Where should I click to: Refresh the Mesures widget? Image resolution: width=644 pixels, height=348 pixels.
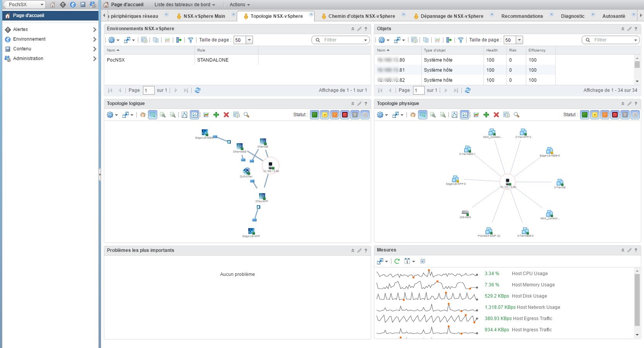click(x=397, y=261)
